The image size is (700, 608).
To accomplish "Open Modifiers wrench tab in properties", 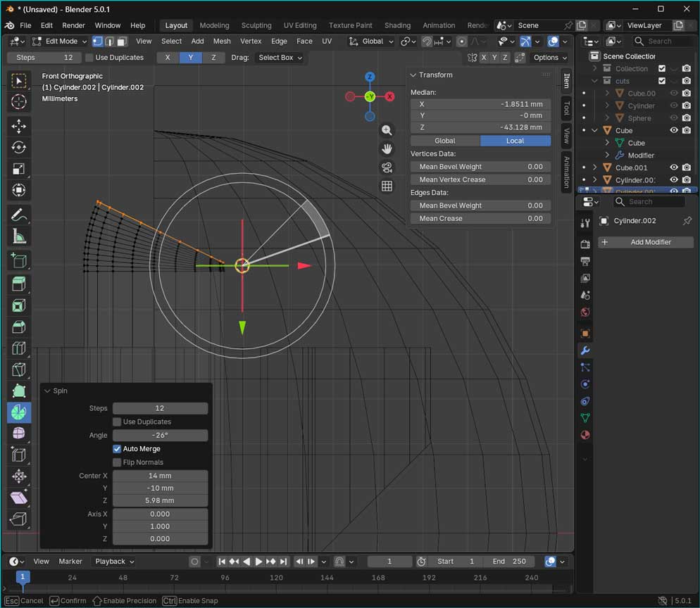I will tap(585, 350).
